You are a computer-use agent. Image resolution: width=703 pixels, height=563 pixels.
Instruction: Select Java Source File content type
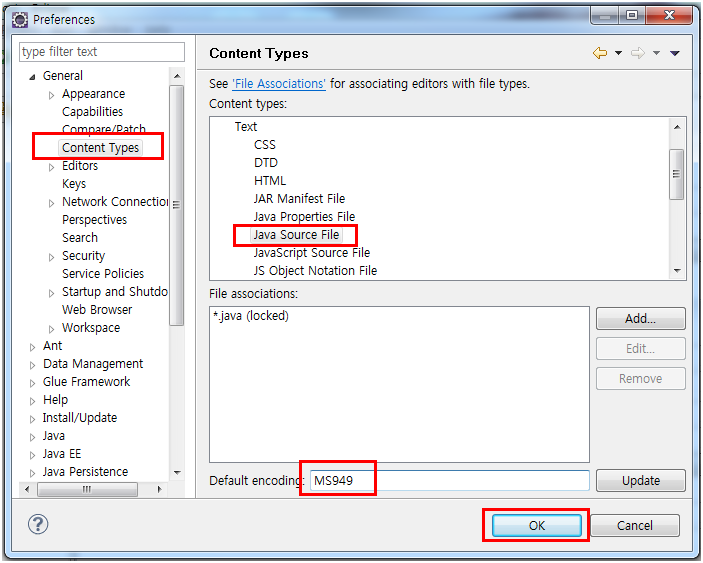pos(296,235)
